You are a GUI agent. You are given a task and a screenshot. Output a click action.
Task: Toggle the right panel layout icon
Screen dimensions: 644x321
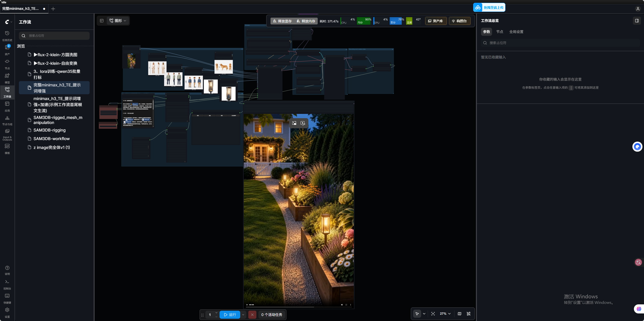637,21
